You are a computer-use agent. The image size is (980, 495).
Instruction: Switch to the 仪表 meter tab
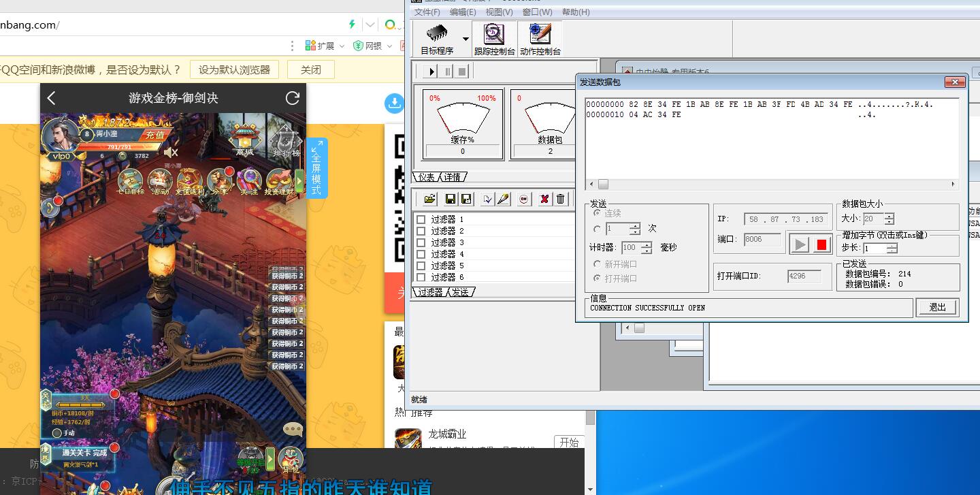426,177
